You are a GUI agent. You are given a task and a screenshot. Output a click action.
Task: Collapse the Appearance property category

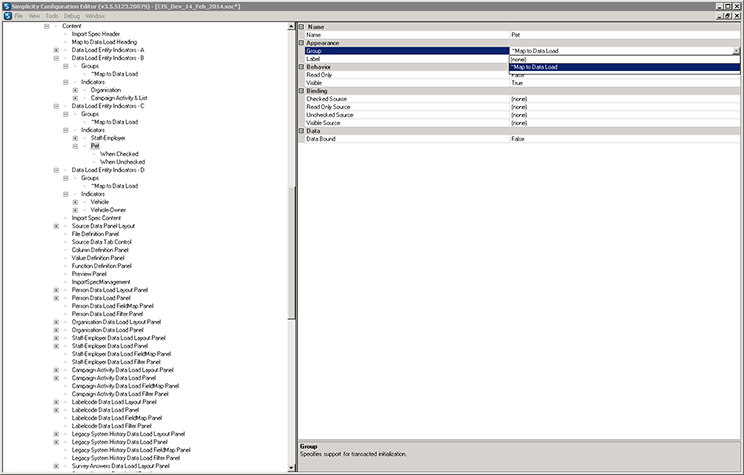[301, 43]
